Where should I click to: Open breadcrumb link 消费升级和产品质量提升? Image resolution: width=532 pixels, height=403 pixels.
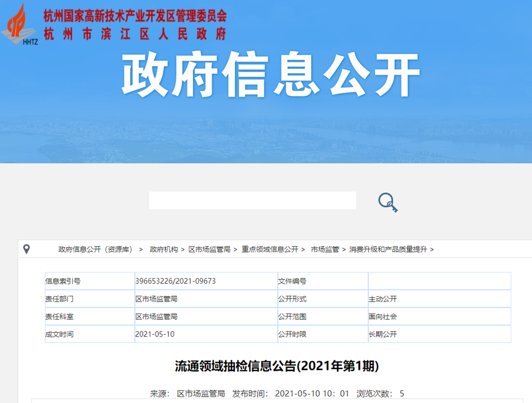coord(388,250)
